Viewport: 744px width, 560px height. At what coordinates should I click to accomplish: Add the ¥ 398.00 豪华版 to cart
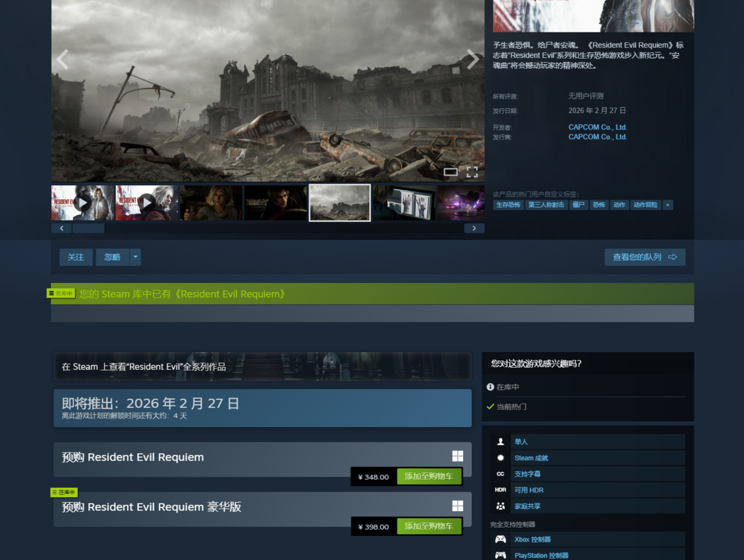[x=428, y=526]
